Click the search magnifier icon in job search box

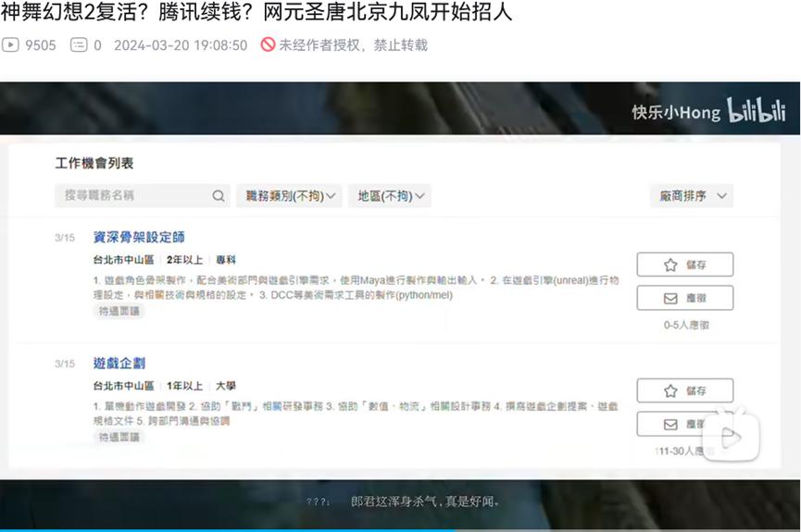click(x=219, y=195)
